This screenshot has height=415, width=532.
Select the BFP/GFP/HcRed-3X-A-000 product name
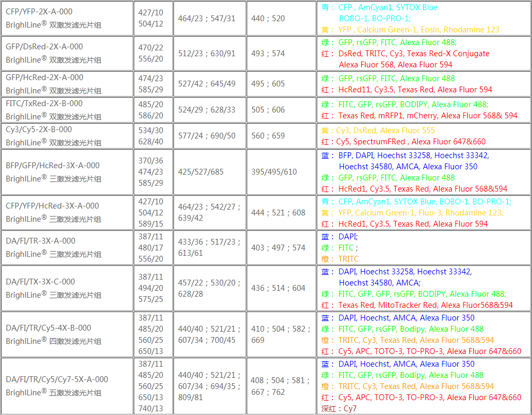point(53,166)
